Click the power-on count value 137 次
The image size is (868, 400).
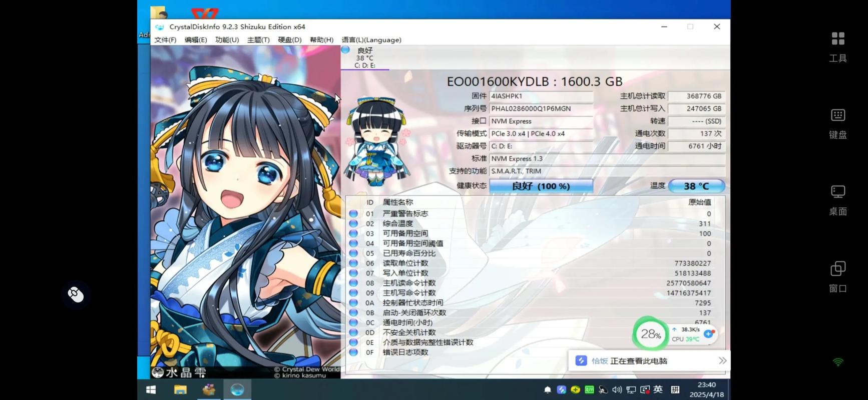(x=696, y=133)
